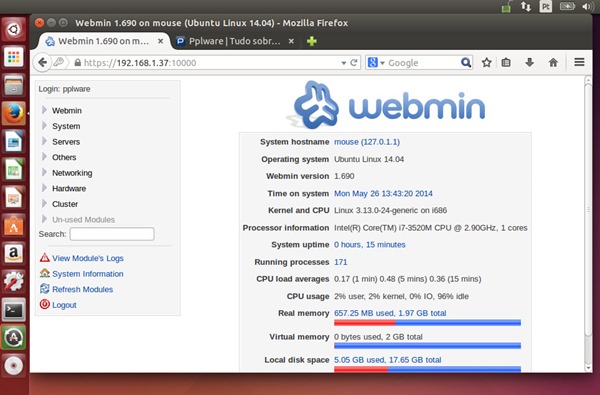Click the "Login: pplware" text

(x=64, y=89)
